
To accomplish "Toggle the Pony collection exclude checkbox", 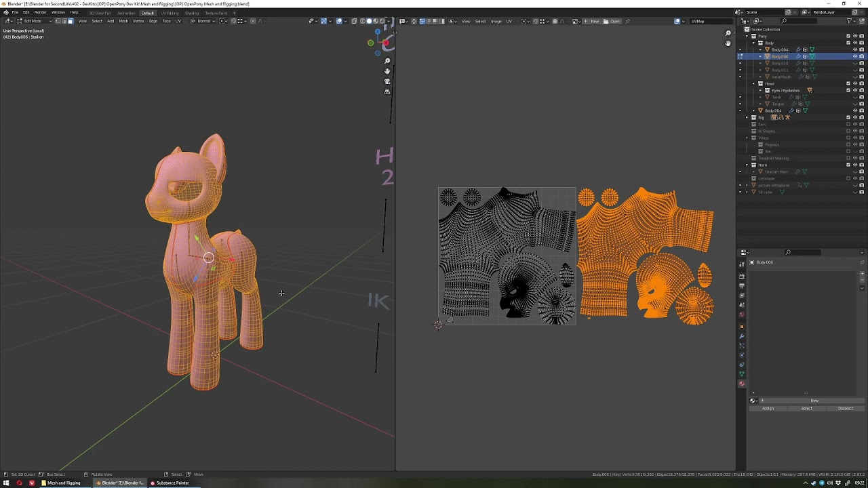I will (848, 36).
